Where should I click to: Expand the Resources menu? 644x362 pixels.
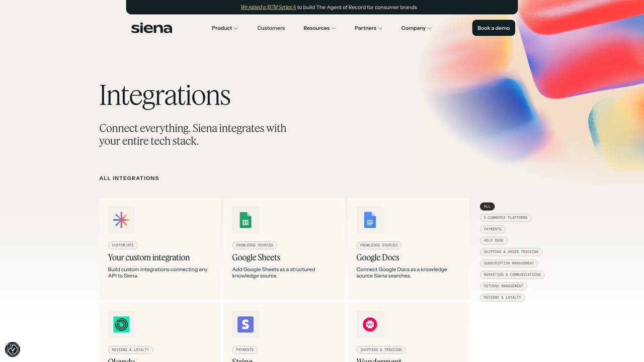[x=319, y=28]
